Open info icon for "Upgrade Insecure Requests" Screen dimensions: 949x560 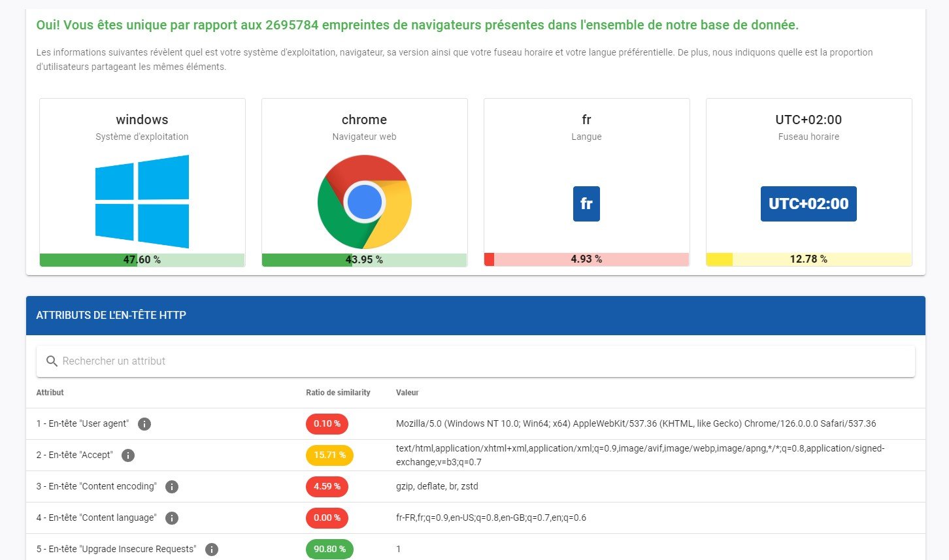(x=212, y=550)
